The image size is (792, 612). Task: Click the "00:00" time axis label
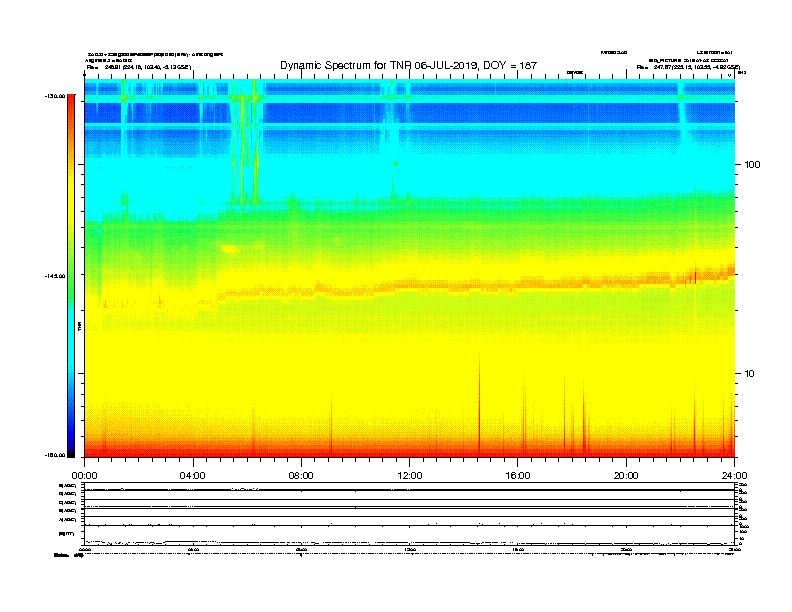[x=84, y=476]
